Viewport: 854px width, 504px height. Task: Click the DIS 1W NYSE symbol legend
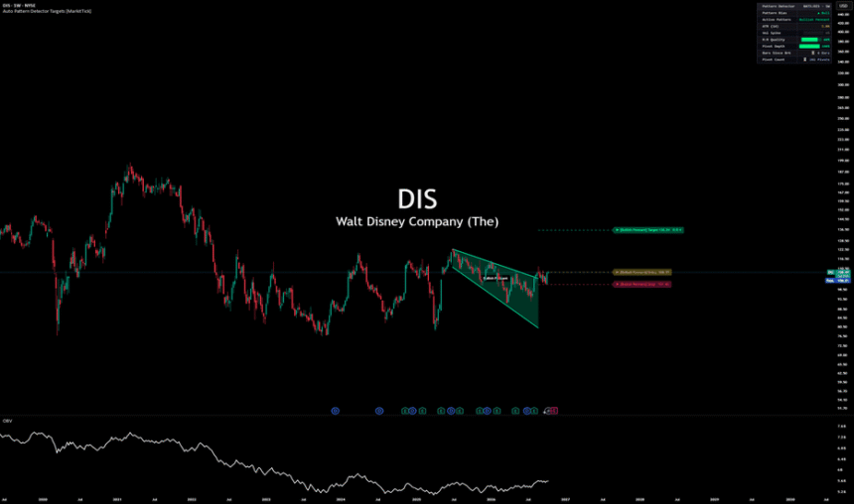(x=19, y=5)
